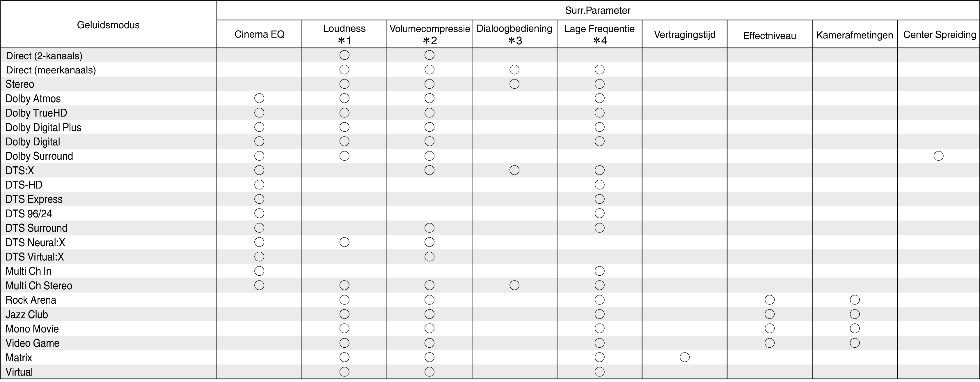
Task: Select the Loudness circle for Direct (2-kanaals)
Action: click(x=344, y=55)
